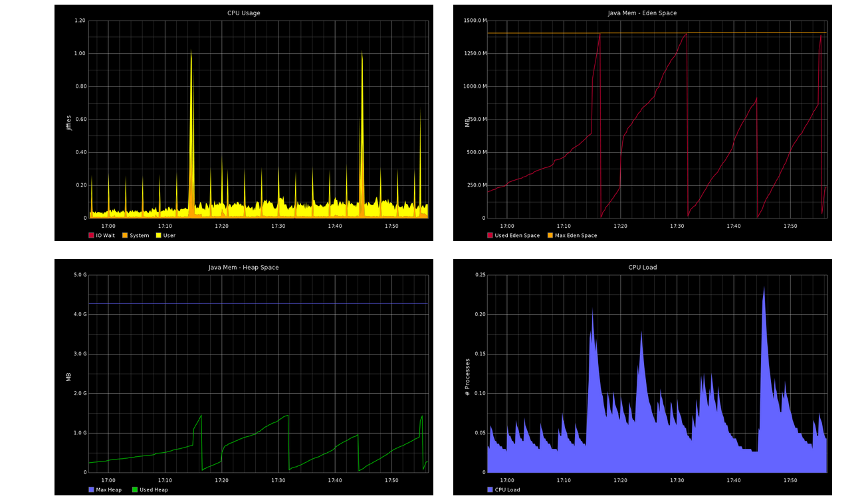
Task: Click the 250.0 M value on Eden Space axis
Action: [x=476, y=185]
